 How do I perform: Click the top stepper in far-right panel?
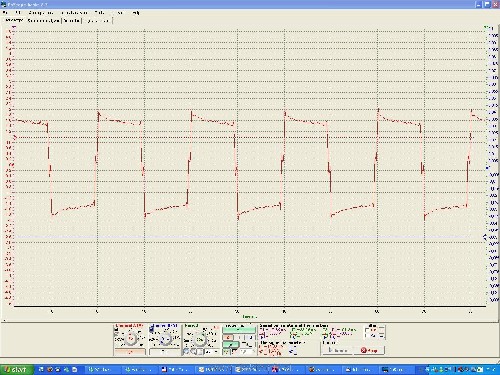tap(382, 329)
